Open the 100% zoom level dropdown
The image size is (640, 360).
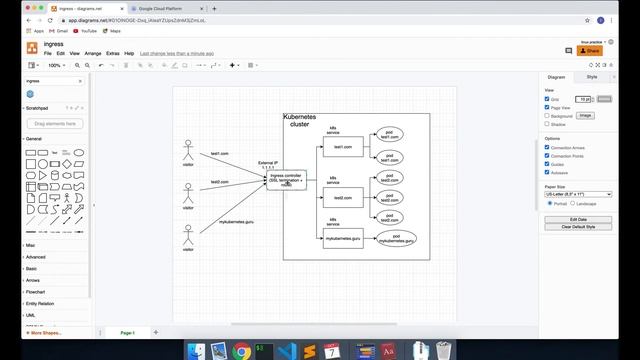click(x=56, y=65)
